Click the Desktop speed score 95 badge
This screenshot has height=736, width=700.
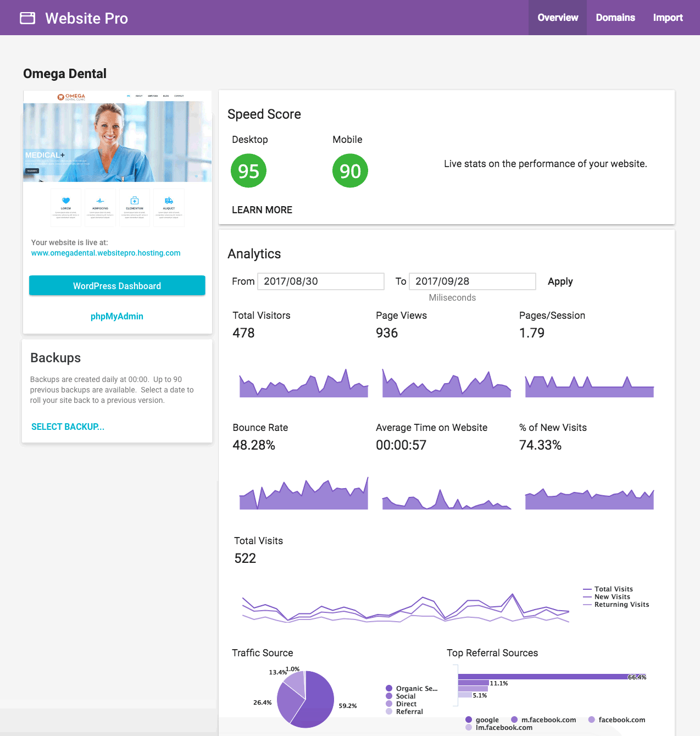tap(248, 171)
